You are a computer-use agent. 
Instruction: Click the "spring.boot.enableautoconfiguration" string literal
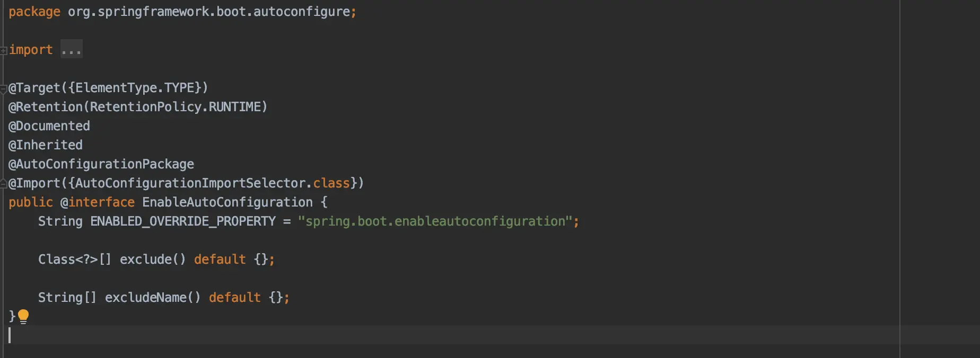pyautogui.click(x=435, y=221)
